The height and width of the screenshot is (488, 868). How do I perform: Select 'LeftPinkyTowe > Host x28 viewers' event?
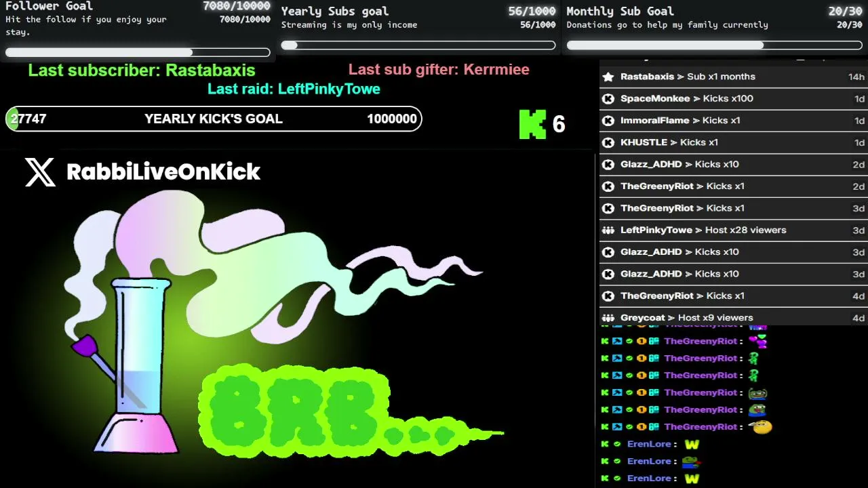point(734,230)
